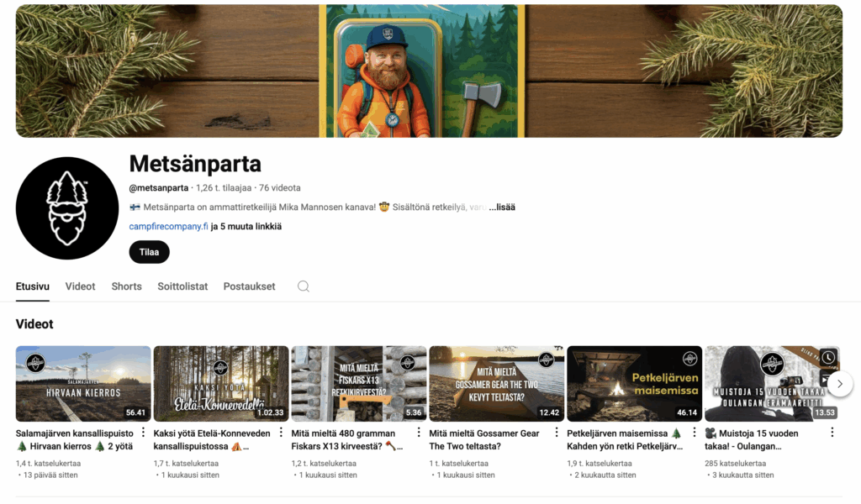Viewport: 861px width, 504px height.
Task: Go to the Soittolistat tab
Action: click(182, 286)
